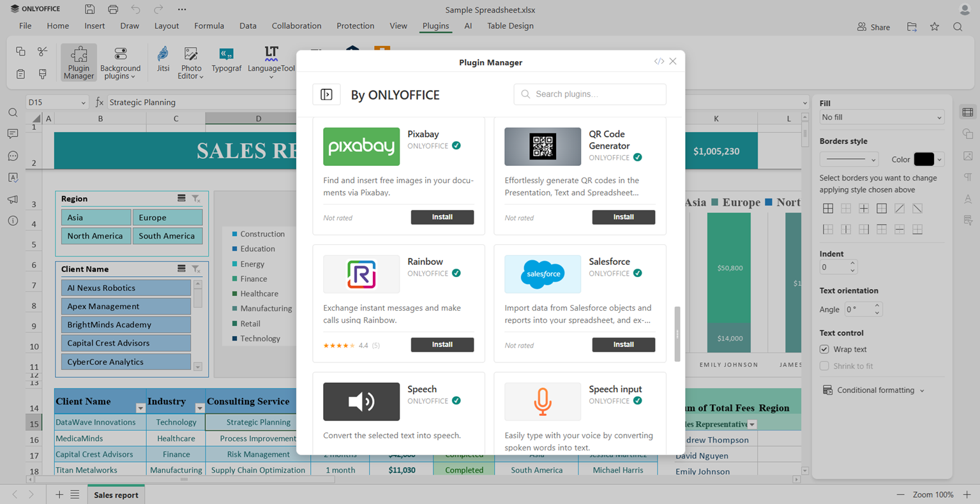The image size is (980, 504).
Task: Open the Typograf plugin
Action: click(227, 59)
